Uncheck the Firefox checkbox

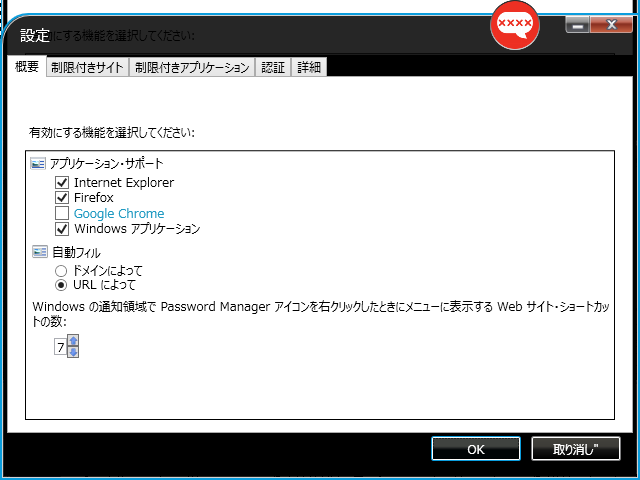pyautogui.click(x=62, y=198)
